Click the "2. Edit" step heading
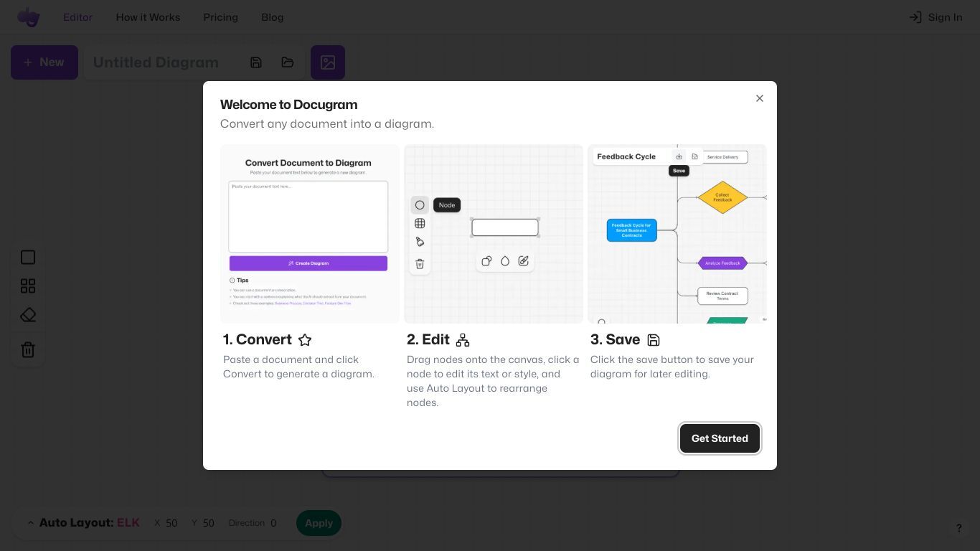The height and width of the screenshot is (551, 980). pyautogui.click(x=428, y=340)
